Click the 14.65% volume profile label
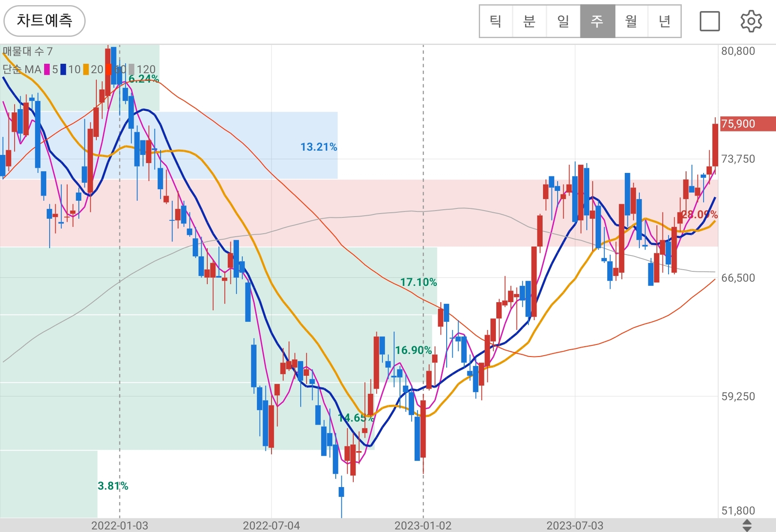The image size is (776, 532). 356,418
